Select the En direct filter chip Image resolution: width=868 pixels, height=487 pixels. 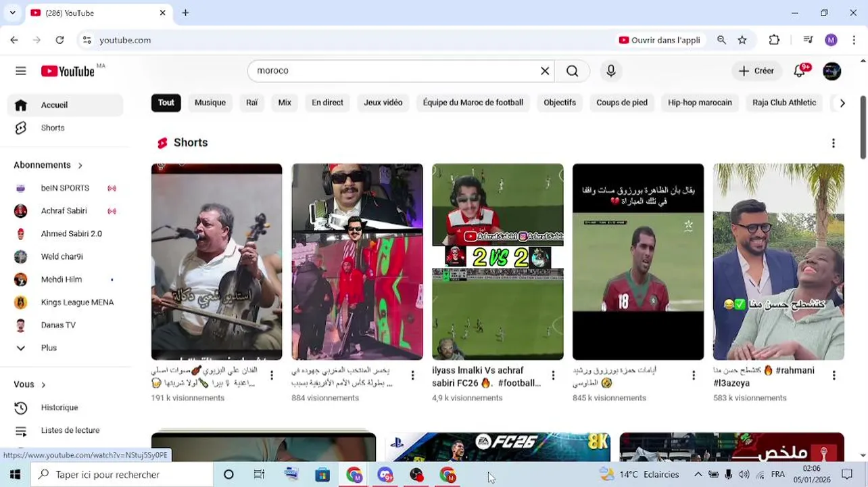coord(327,103)
